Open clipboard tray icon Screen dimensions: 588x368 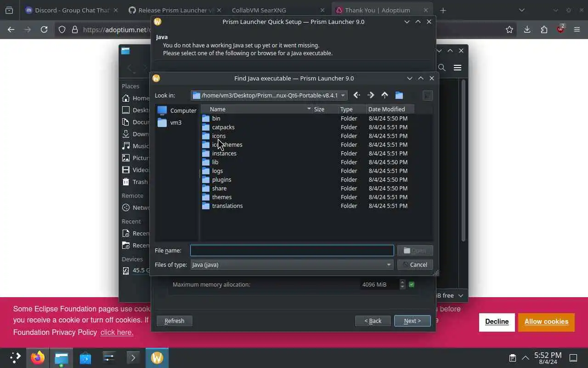click(512, 358)
